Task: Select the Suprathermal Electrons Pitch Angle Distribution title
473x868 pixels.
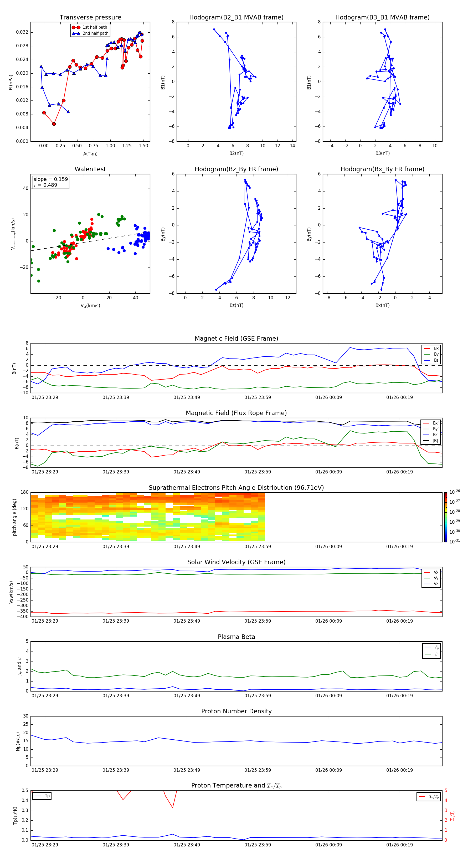Action: pos(236,488)
